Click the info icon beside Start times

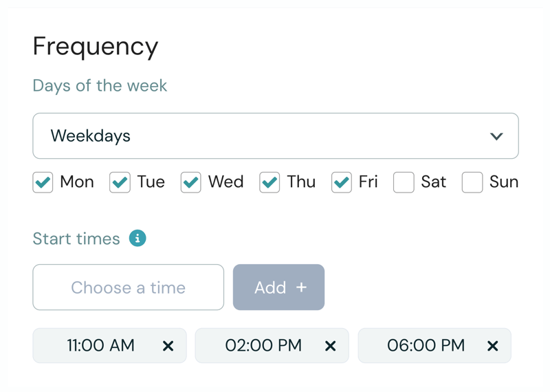coord(137,239)
